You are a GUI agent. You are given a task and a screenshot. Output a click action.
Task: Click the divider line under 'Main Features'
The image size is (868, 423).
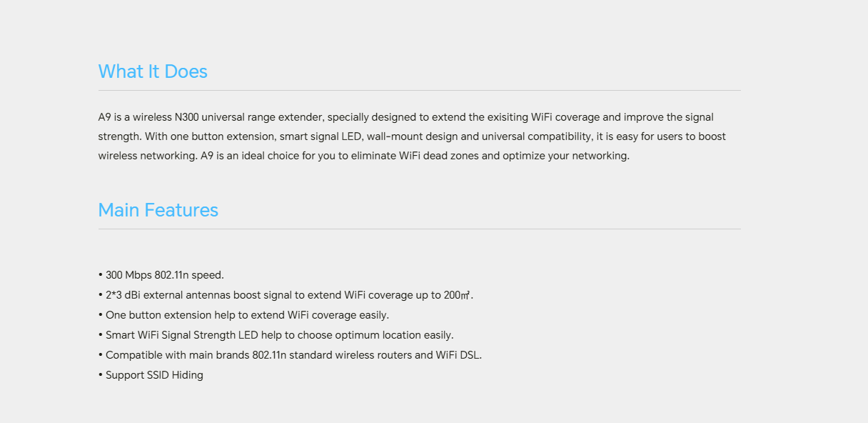[x=420, y=229]
